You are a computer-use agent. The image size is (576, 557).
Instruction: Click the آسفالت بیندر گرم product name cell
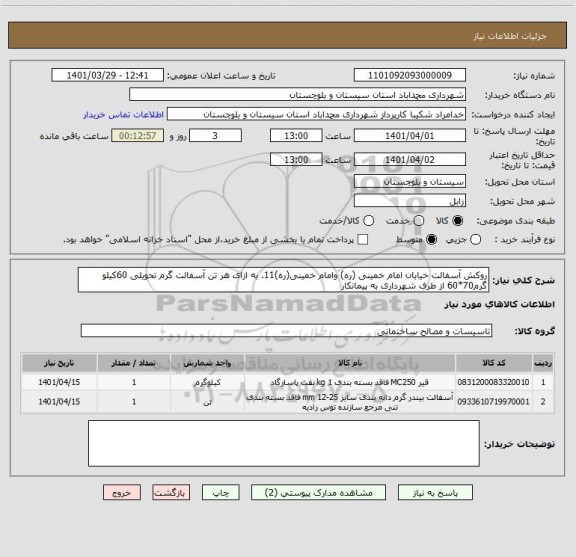click(x=350, y=402)
